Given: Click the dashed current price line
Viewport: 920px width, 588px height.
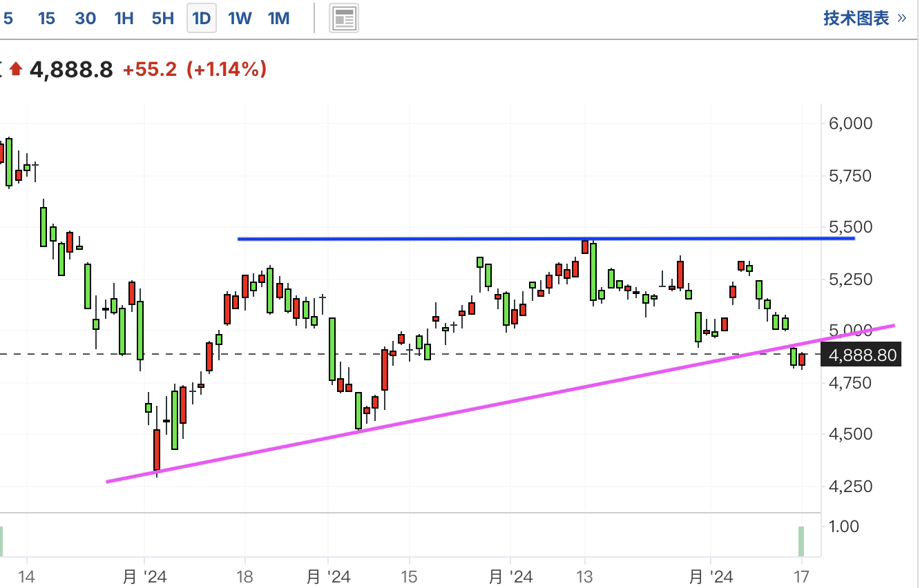Looking at the screenshot, I should 410,354.
